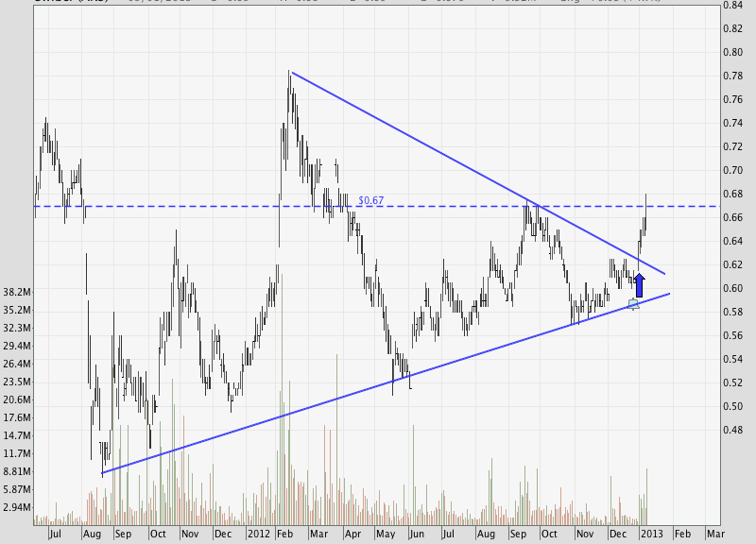Click the descending trendline's right end point
756x544 pixels.
[x=666, y=274]
